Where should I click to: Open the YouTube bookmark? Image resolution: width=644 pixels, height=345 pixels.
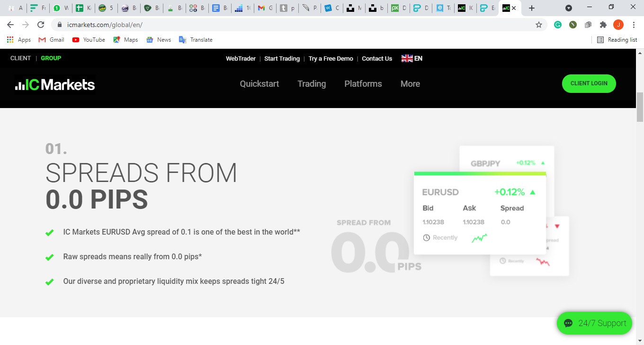(x=89, y=40)
